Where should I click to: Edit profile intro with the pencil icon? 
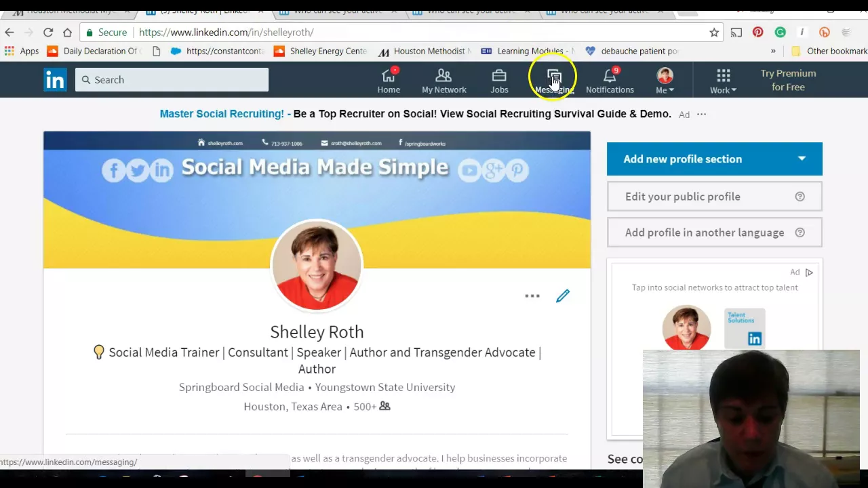click(x=563, y=296)
